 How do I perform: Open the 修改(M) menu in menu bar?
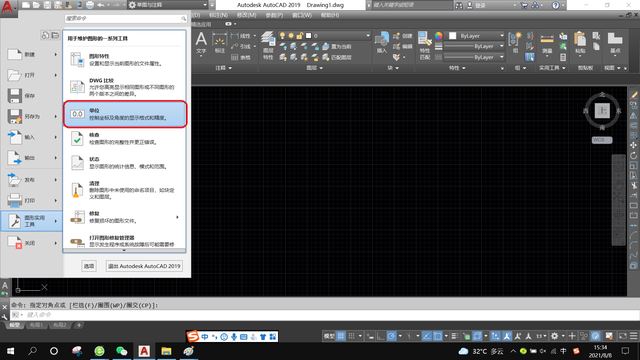coord(246,15)
